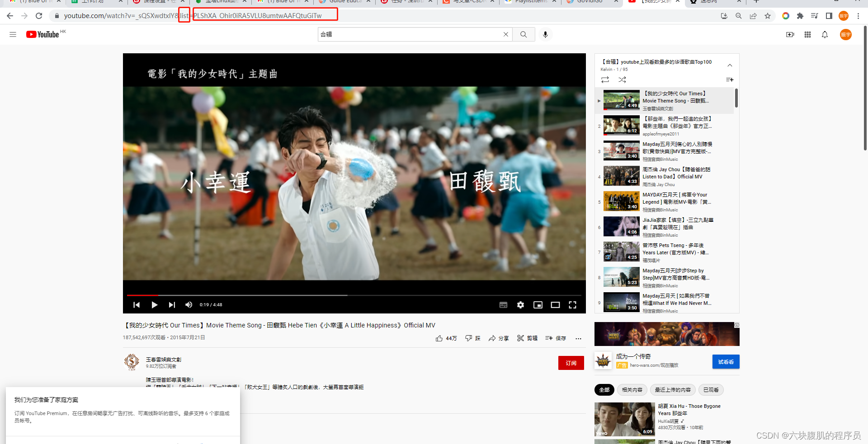Open browser extensions puzzle icon
This screenshot has height=444, width=868.
800,16
